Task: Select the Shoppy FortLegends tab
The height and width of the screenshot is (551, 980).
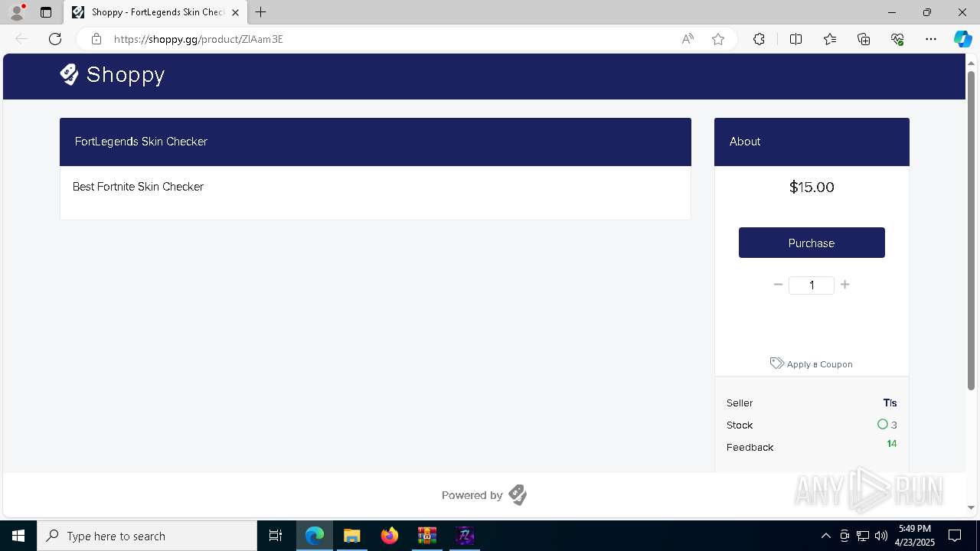Action: 155,12
